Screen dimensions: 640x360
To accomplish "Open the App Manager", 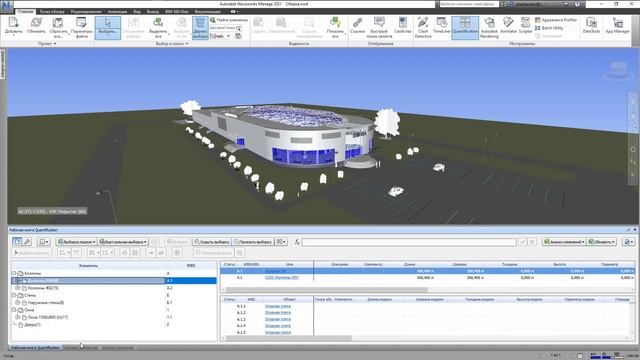I will [x=618, y=25].
